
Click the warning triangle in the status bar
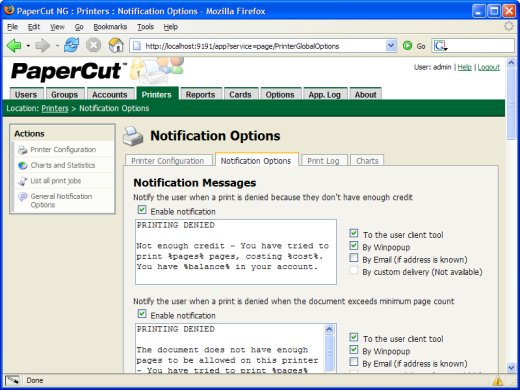(497, 380)
